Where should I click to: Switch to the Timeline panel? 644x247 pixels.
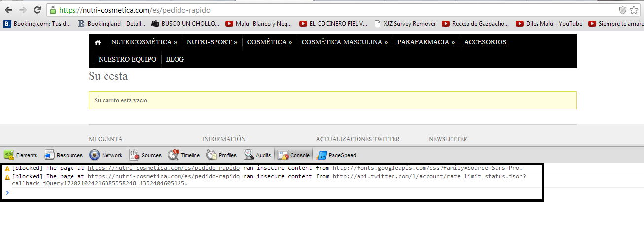(184, 155)
